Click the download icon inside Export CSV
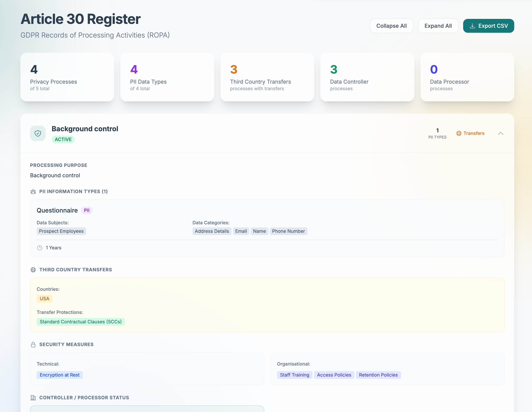Image resolution: width=532 pixels, height=412 pixels. (473, 26)
